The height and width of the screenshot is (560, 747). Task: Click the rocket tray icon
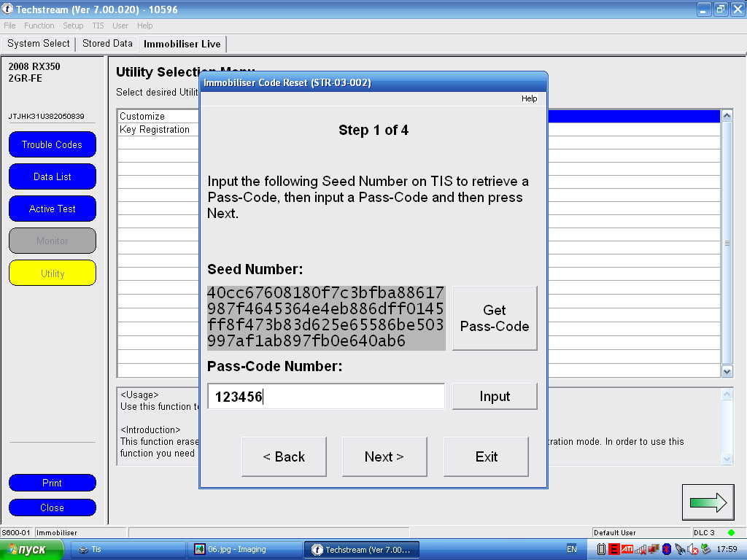click(x=680, y=549)
